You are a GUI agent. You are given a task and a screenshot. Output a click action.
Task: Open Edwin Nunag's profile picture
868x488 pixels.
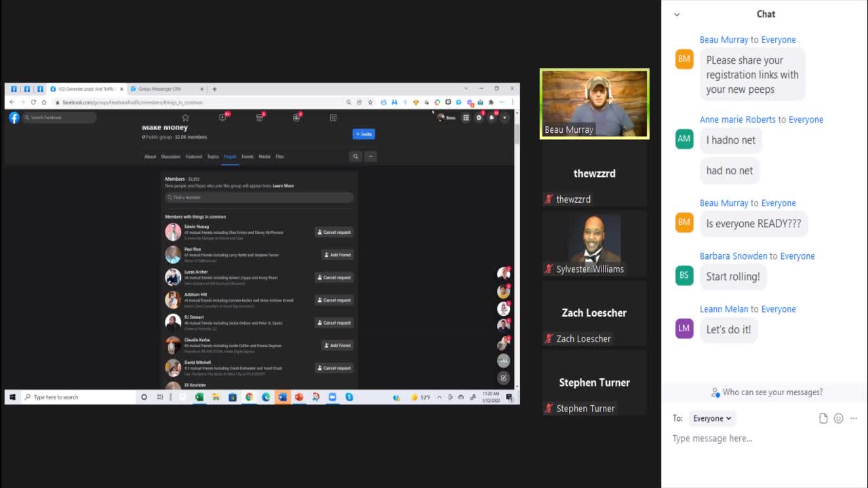173,232
